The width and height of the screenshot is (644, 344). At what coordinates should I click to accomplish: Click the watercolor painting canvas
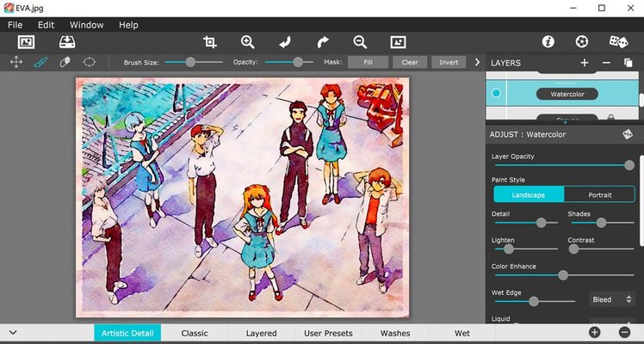(242, 198)
